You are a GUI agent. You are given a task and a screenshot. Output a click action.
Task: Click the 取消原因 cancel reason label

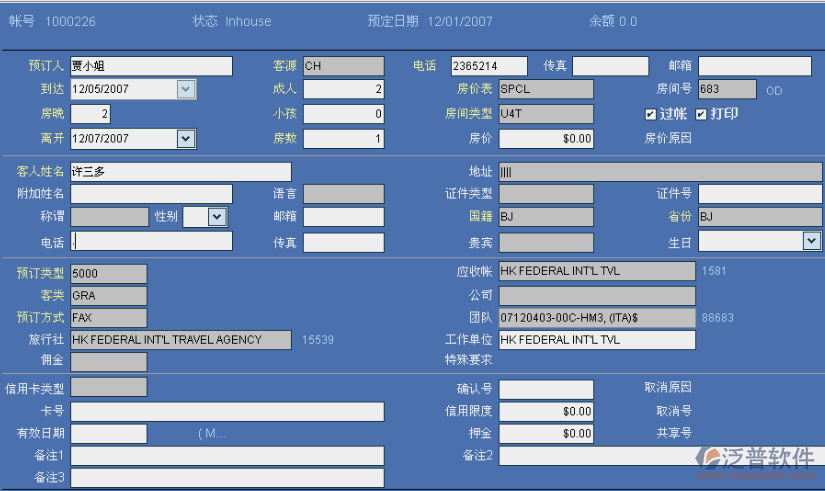click(x=668, y=387)
